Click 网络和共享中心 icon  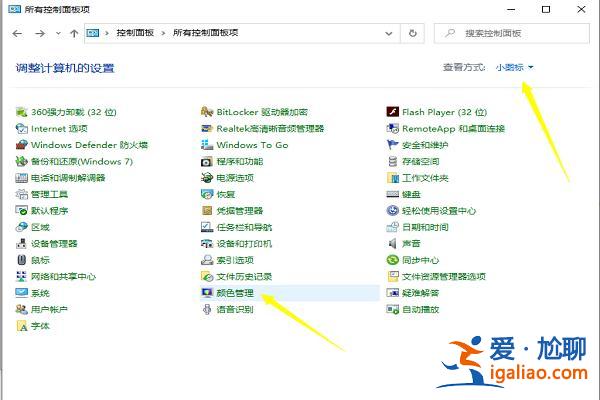tap(21, 277)
